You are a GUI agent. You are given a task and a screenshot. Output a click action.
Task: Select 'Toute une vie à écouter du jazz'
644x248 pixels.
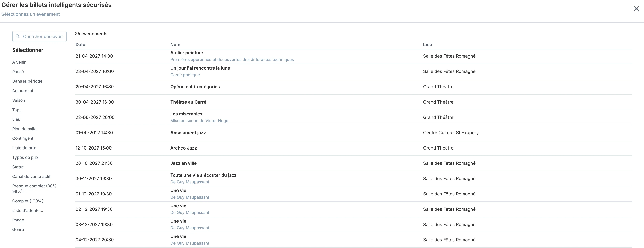pos(353,178)
